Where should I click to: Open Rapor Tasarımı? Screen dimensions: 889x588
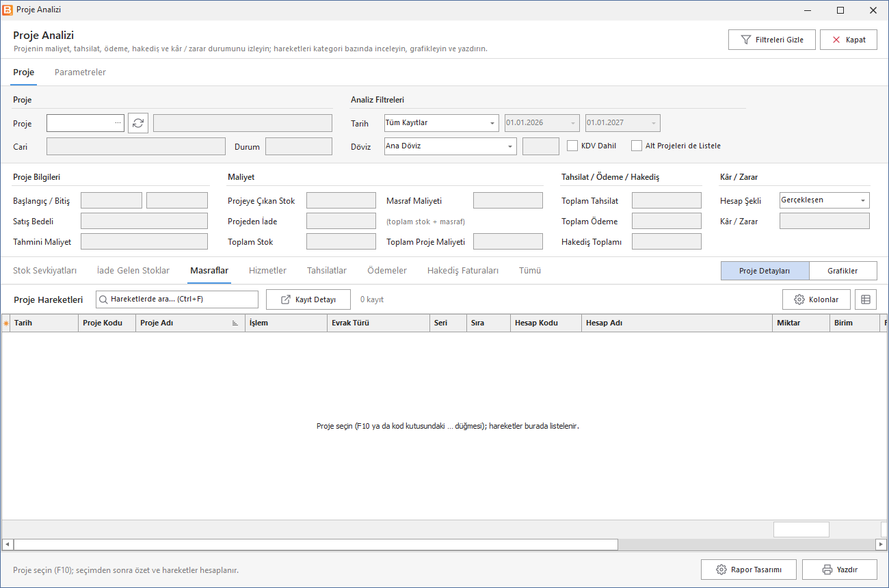tap(749, 570)
